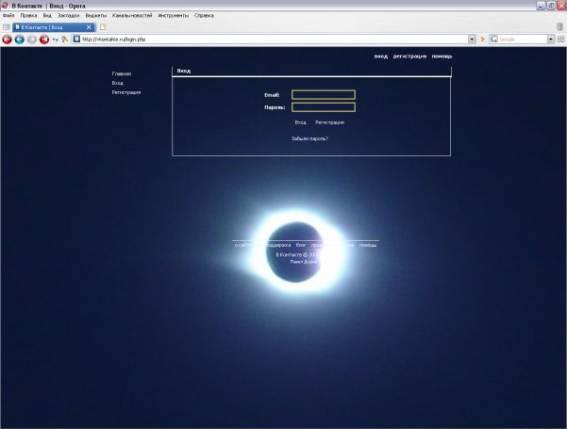Click the search engine icon in the search box
The width and height of the screenshot is (567, 429).
[494, 39]
